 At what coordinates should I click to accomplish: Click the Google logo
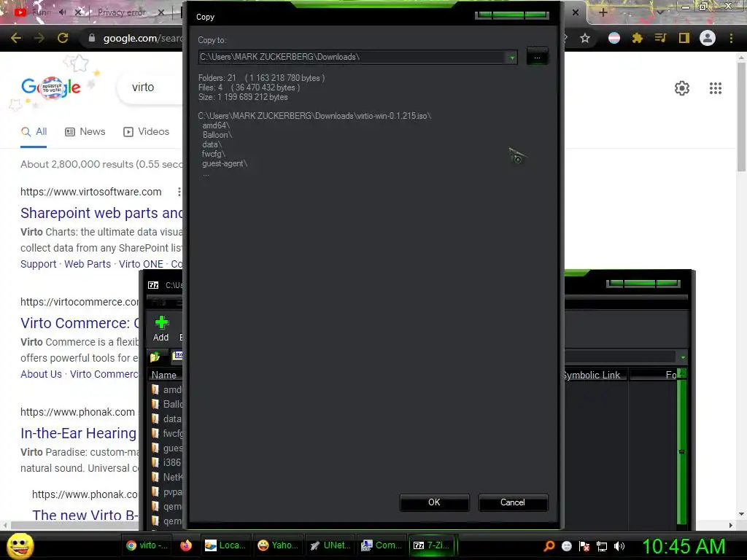click(51, 87)
